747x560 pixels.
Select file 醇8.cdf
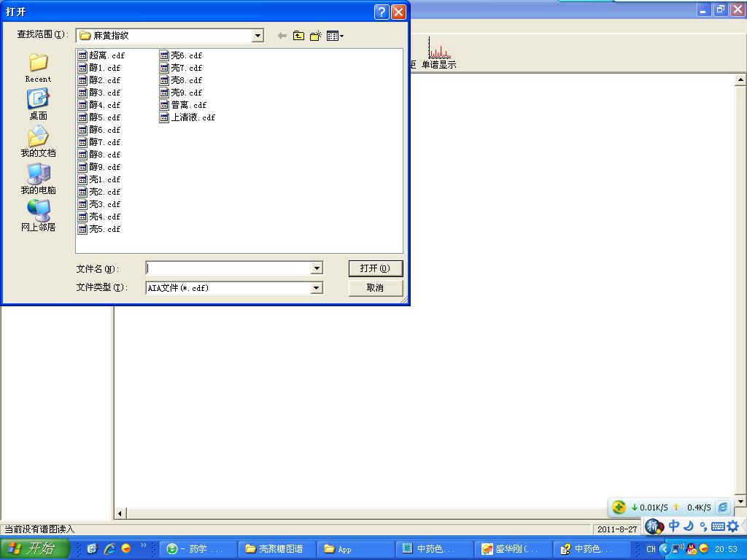tap(99, 155)
